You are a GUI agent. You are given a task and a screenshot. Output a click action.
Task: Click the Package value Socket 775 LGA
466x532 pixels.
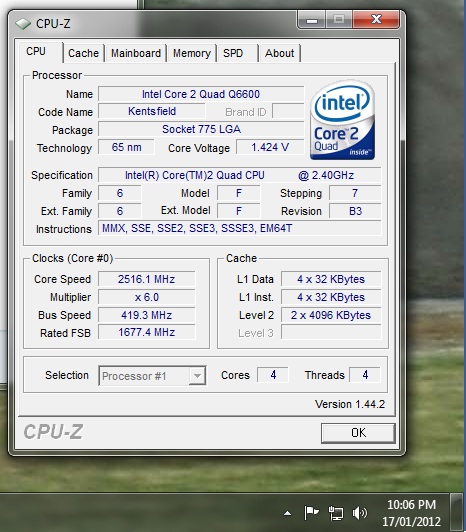click(x=201, y=129)
